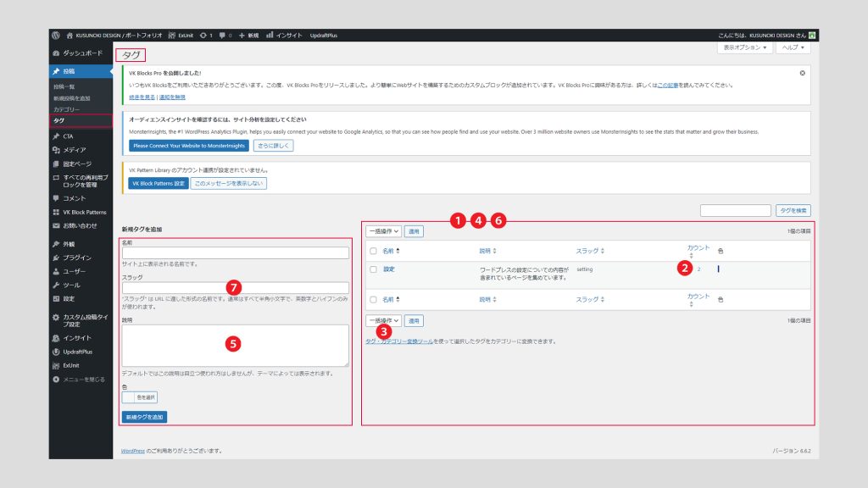Check the select-all checkbox in the table footer
The height and width of the screenshot is (488, 868).
tap(373, 299)
